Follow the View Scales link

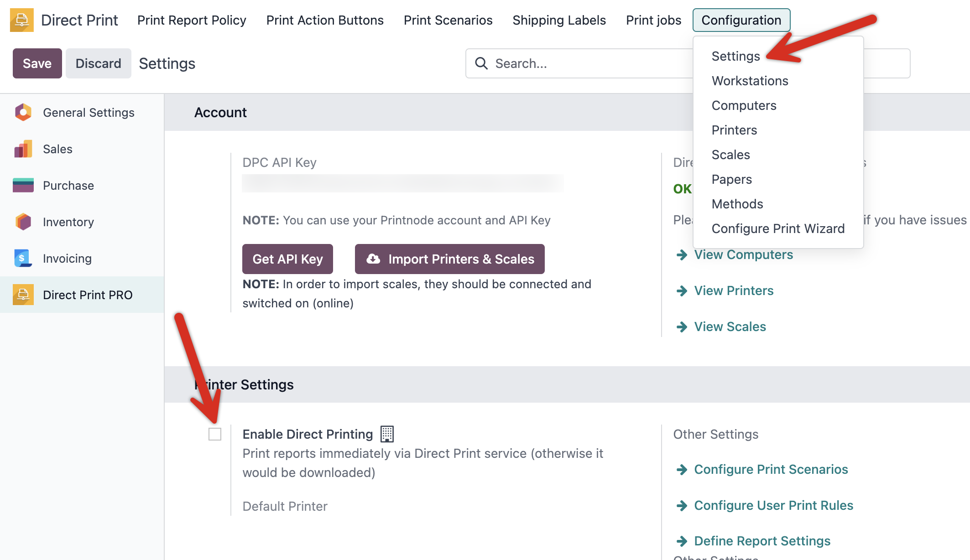pos(730,327)
